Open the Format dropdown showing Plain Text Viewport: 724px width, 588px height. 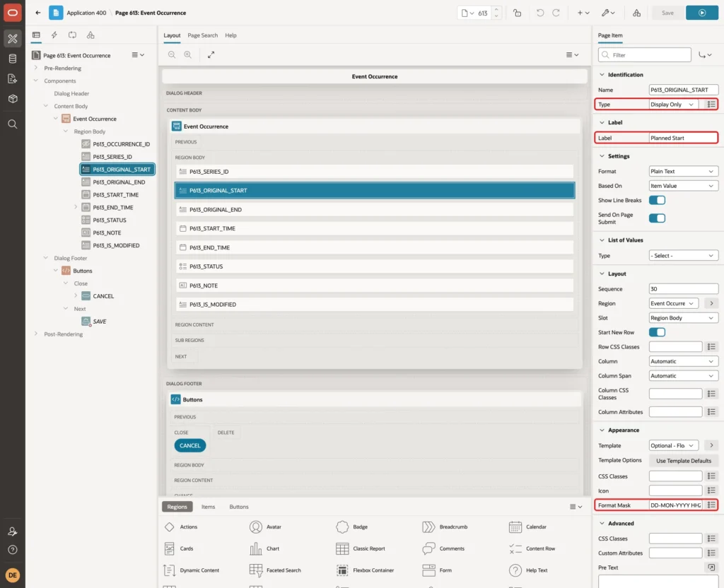[x=684, y=171]
